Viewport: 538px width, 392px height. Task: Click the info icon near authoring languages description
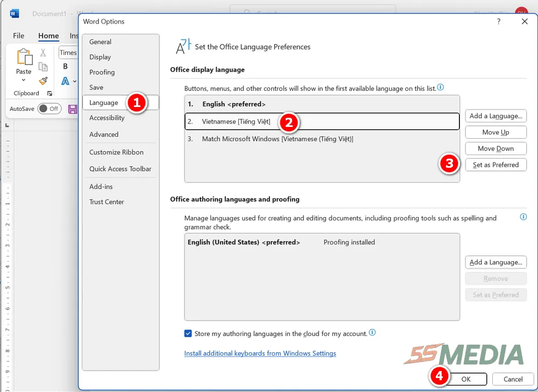[522, 217]
